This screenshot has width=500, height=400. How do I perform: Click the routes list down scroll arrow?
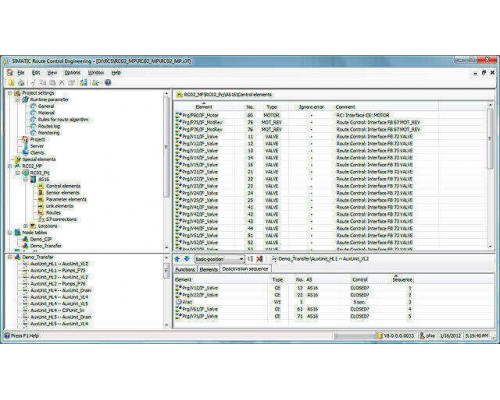pos(166,324)
